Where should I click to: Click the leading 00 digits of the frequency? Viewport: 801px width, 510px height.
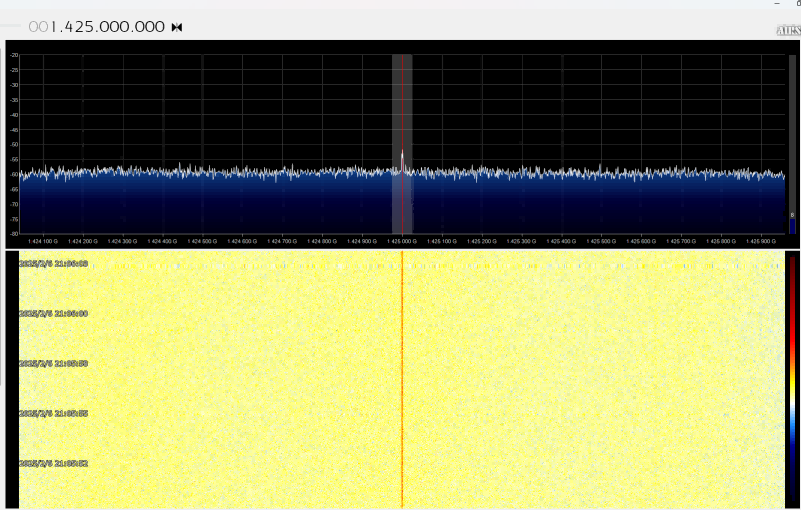[x=37, y=27]
